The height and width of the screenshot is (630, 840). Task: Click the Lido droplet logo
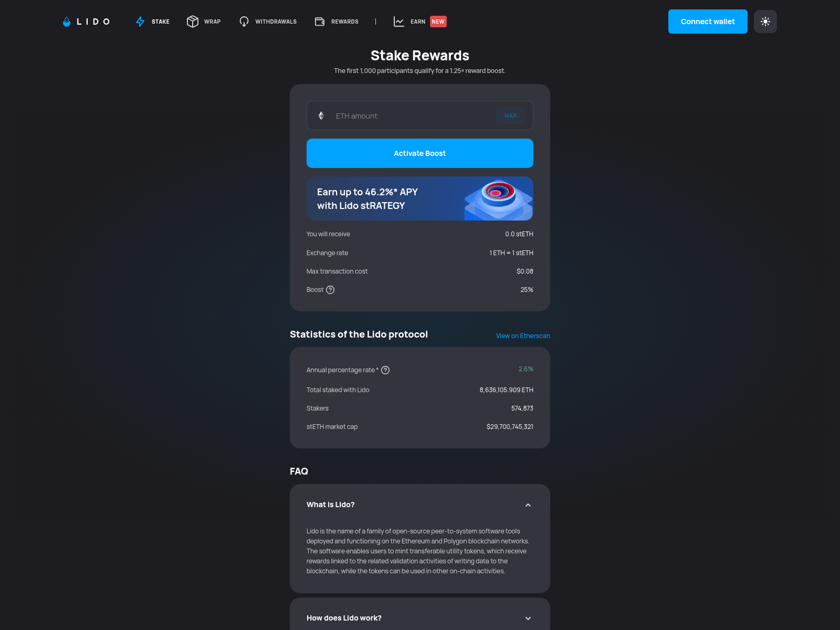[67, 22]
